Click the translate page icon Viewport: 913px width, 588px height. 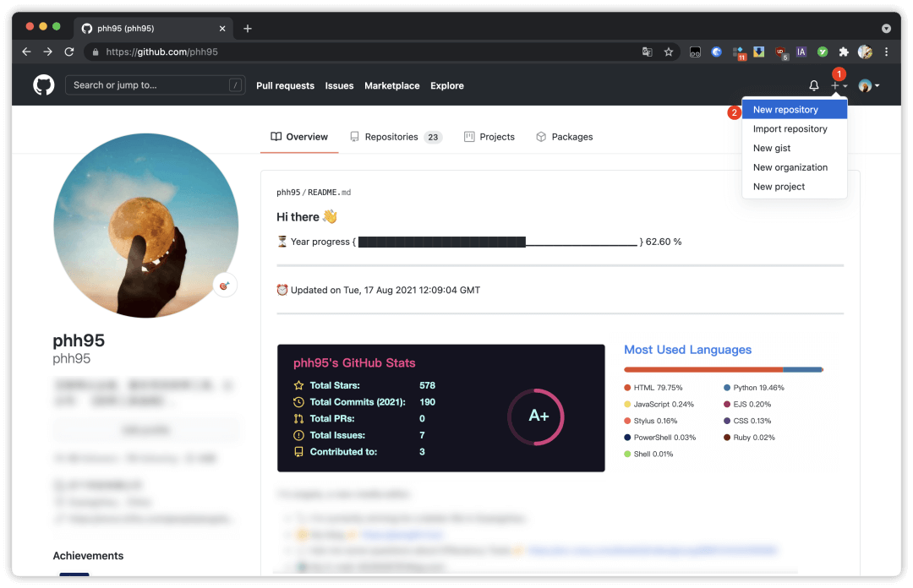tap(647, 52)
